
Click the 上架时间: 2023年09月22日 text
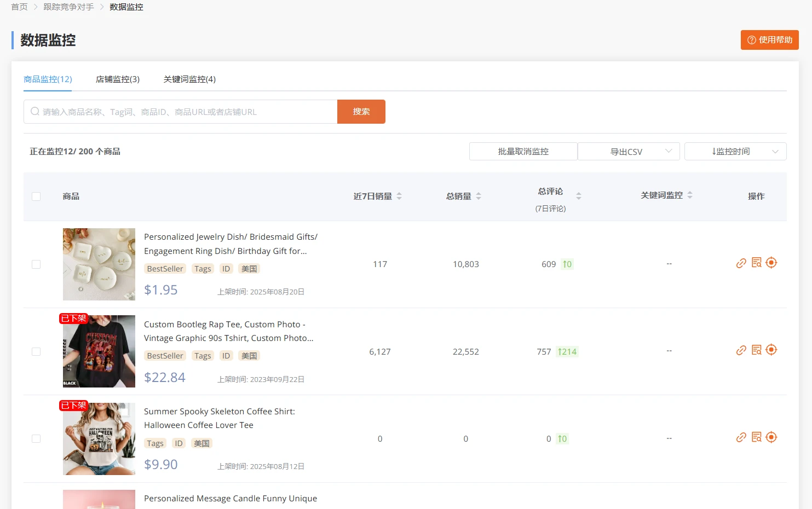pos(261,379)
